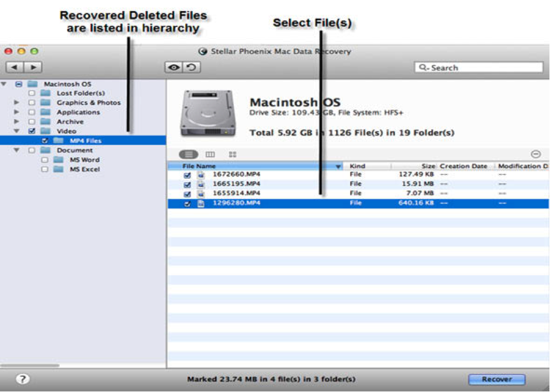Expand the Applications tree node
550x392 pixels.
pos(16,112)
